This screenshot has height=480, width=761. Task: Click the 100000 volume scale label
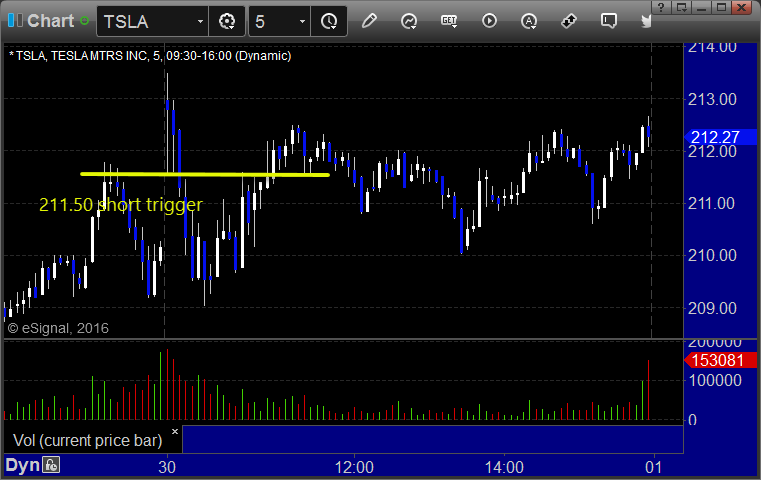click(715, 380)
